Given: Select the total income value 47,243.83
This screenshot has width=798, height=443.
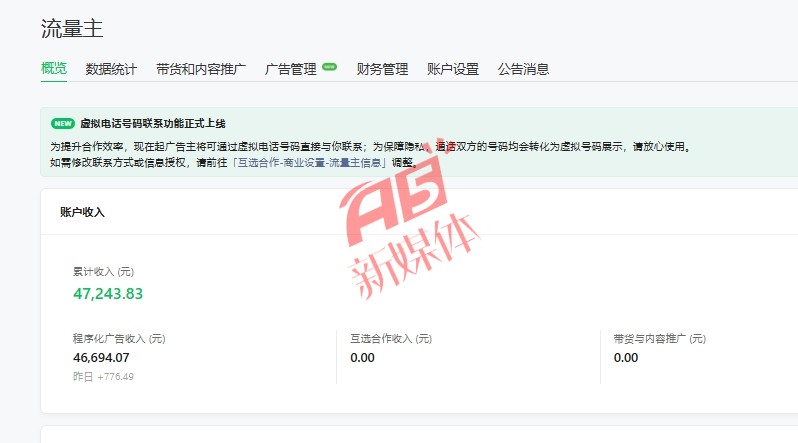Looking at the screenshot, I should click(108, 294).
